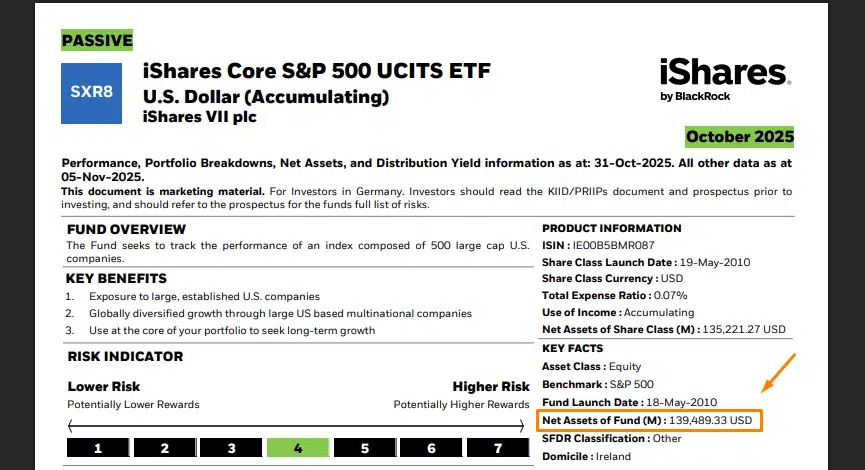Screen dimensions: 865x470
Task: Click the Product Information heading
Action: click(611, 228)
